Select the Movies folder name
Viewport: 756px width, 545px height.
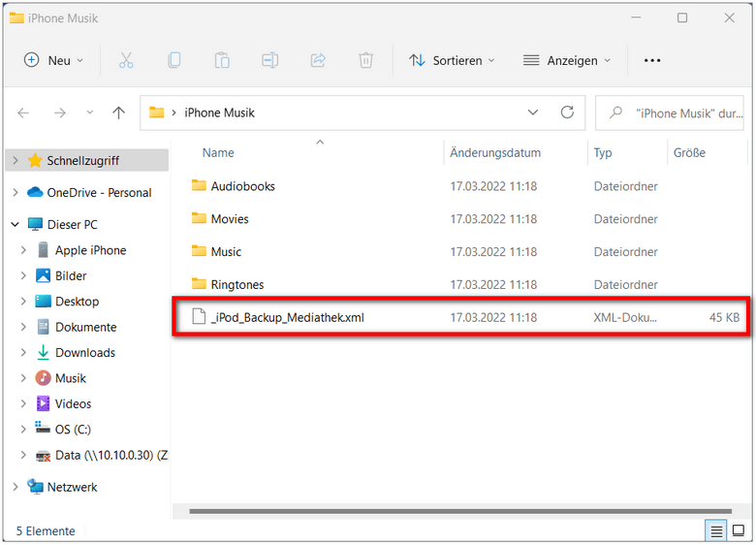tap(230, 219)
